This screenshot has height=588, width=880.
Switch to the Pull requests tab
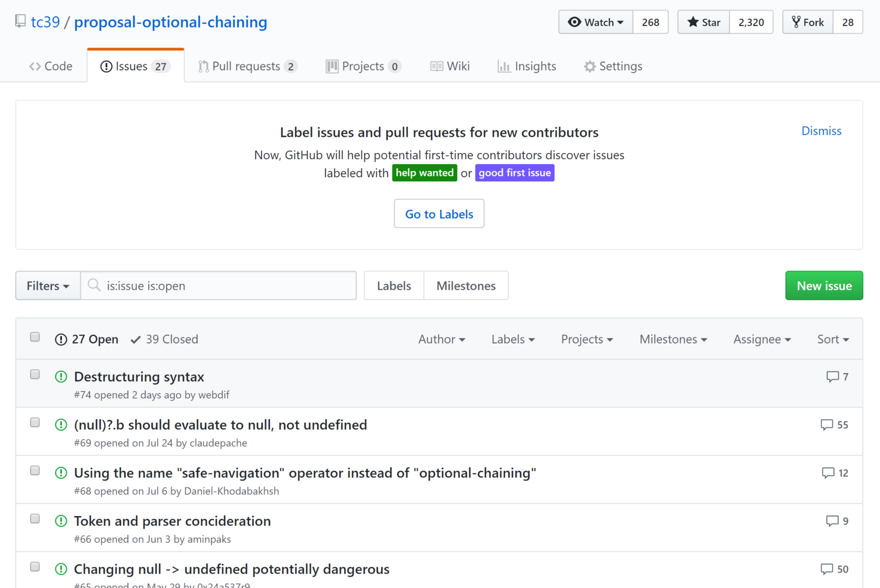pyautogui.click(x=247, y=66)
